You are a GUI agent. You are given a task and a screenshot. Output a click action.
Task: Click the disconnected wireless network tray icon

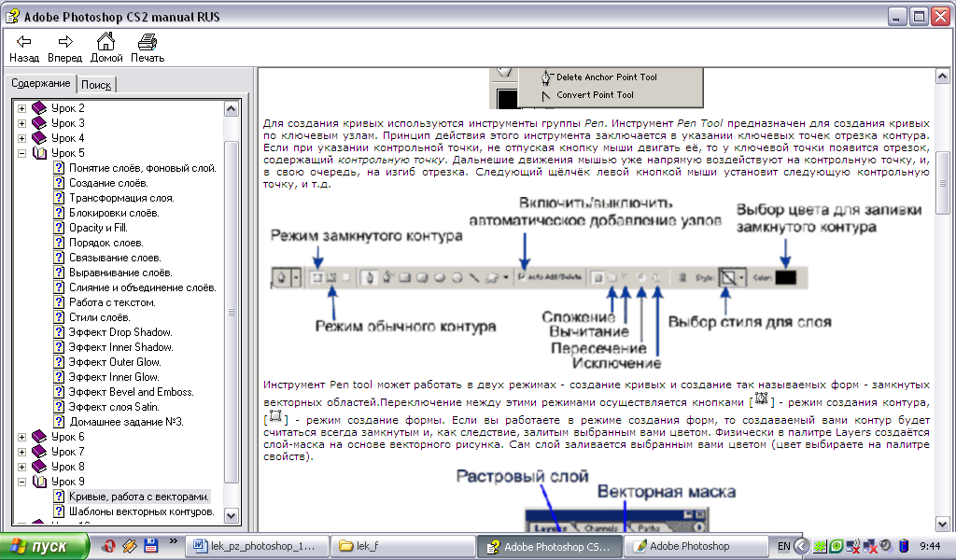pyautogui.click(x=853, y=546)
